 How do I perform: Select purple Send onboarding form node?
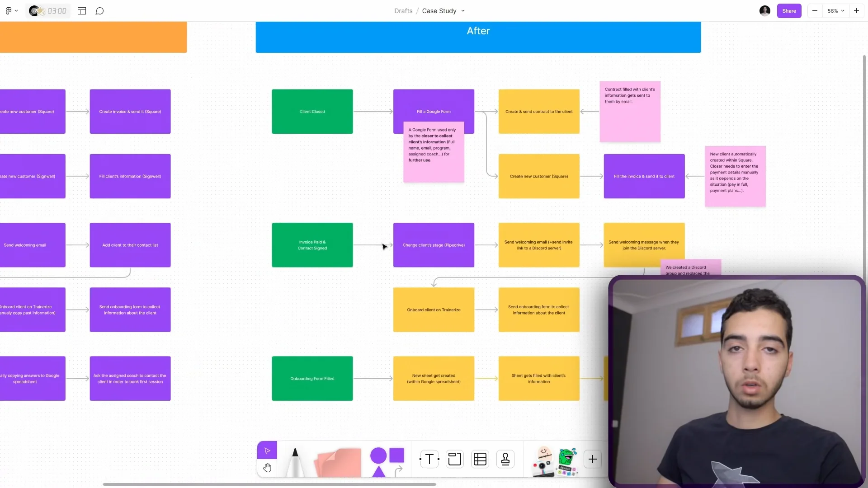click(130, 310)
